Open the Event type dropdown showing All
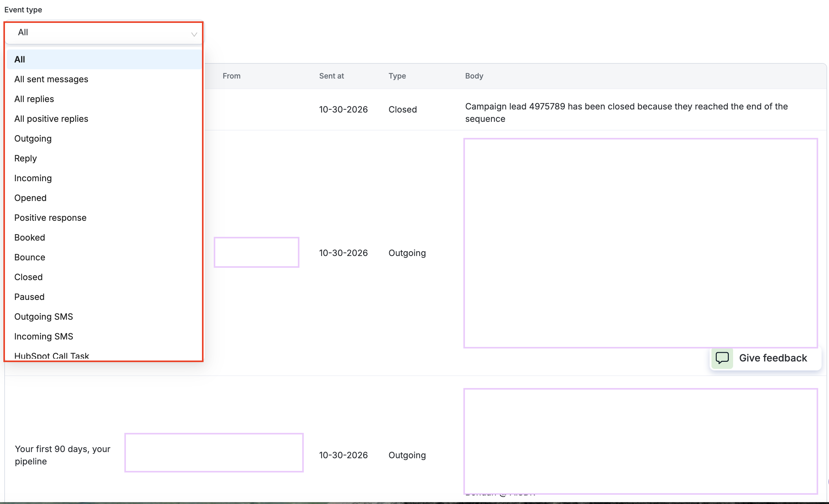829x504 pixels. coord(104,32)
